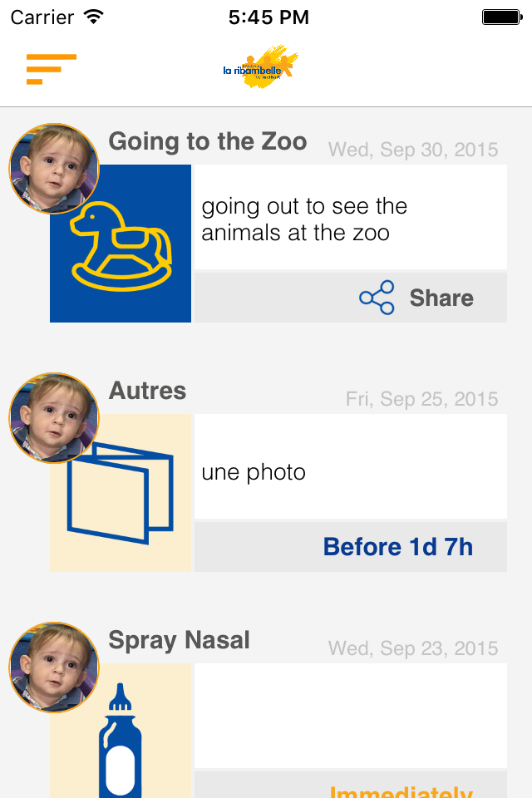The image size is (532, 798).
Task: Open child avatar on Autres entry
Action: (54, 418)
